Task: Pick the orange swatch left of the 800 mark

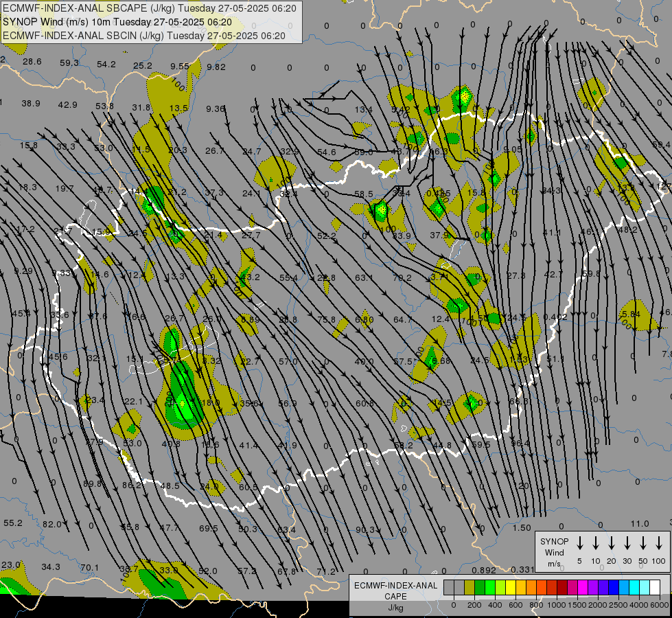Action: click(531, 588)
